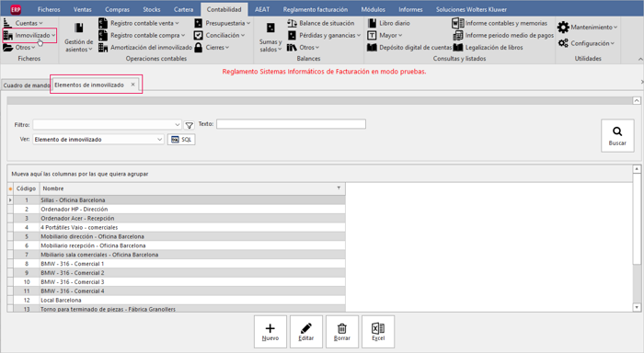This screenshot has width=644, height=353.
Task: Select row Local Barcelona
Action: [177, 300]
